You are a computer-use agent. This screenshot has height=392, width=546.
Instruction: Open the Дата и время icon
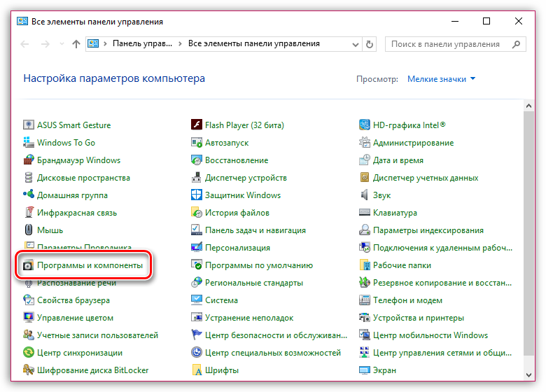[x=365, y=160]
